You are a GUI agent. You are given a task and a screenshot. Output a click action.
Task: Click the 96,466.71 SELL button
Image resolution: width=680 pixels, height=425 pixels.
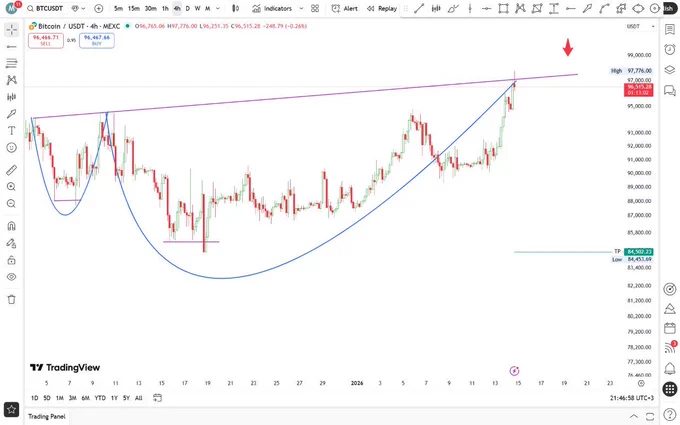click(x=46, y=40)
